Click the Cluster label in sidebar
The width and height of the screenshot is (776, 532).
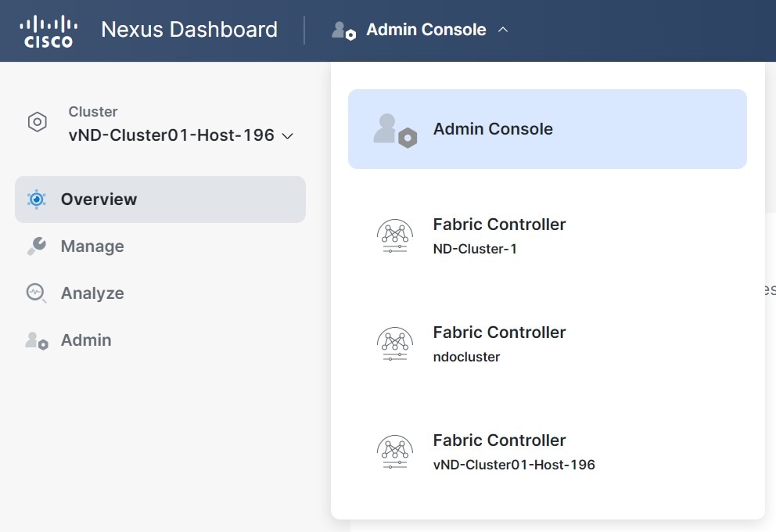[93, 112]
